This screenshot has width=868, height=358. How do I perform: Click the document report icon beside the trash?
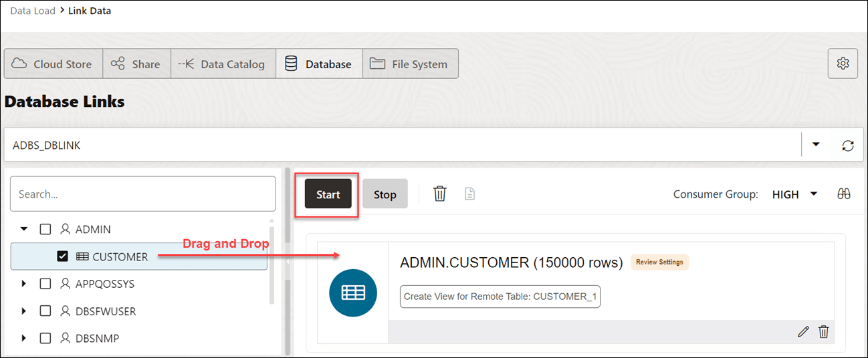470,194
